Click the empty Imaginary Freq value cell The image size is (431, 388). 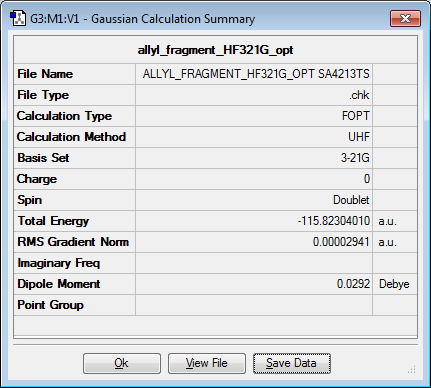254,263
